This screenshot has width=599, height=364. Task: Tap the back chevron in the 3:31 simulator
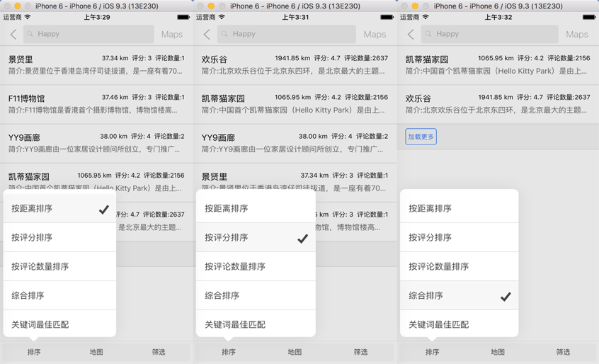coord(207,34)
